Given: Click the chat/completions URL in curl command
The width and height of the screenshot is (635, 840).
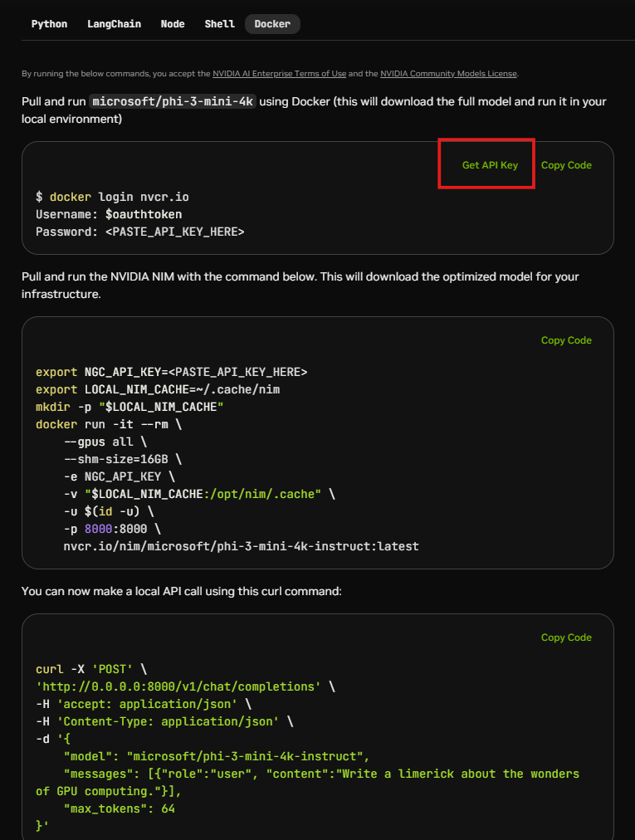Looking at the screenshot, I should click(178, 686).
